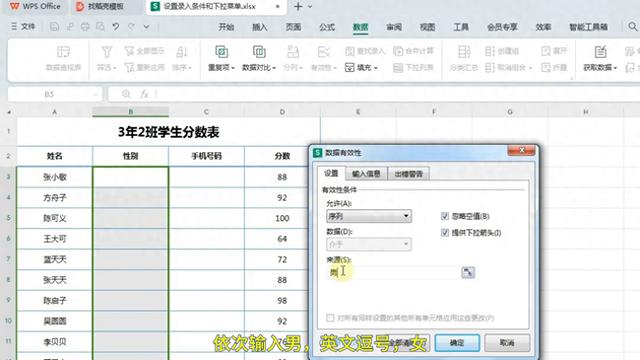Open 输入信息 tab in validation dialog

[366, 174]
